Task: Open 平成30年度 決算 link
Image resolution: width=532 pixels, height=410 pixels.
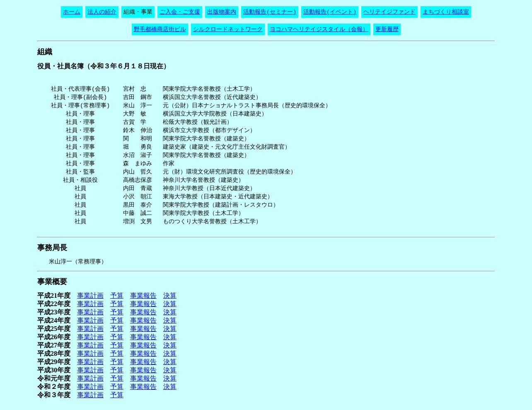Action: 170,370
